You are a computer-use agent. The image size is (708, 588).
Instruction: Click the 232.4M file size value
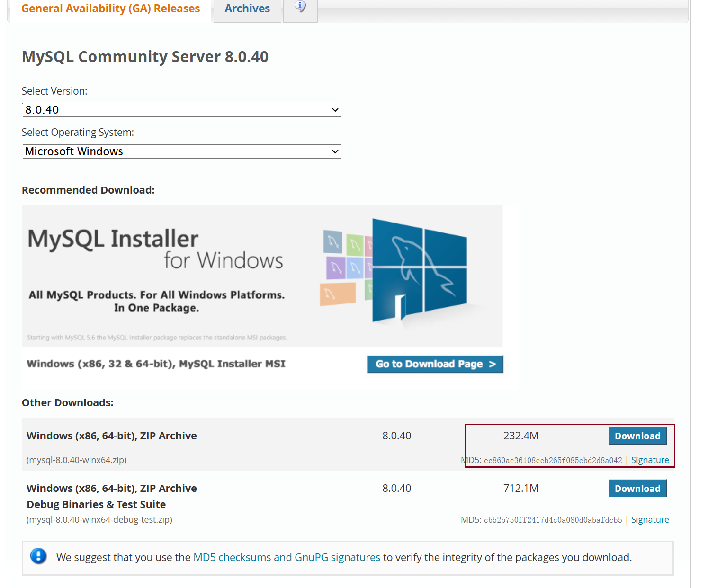(520, 436)
